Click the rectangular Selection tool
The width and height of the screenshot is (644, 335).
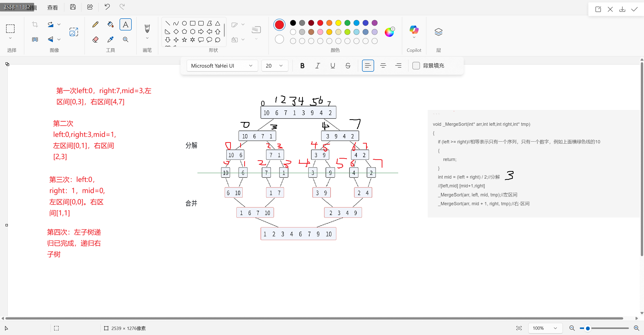(x=10, y=29)
